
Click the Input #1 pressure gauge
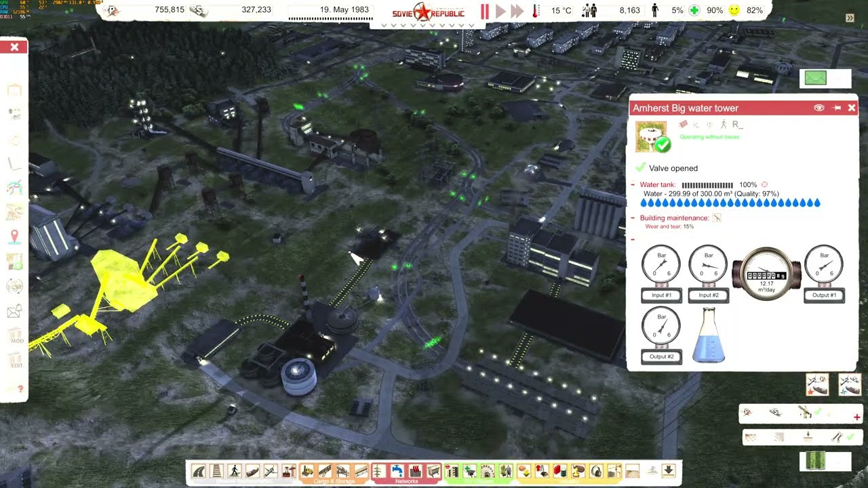[x=661, y=273]
